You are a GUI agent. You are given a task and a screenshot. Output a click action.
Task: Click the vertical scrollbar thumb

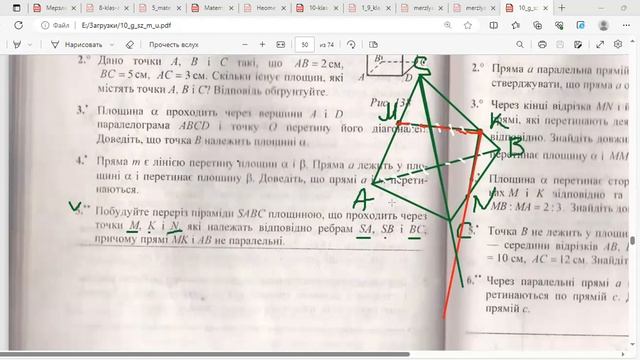632,241
